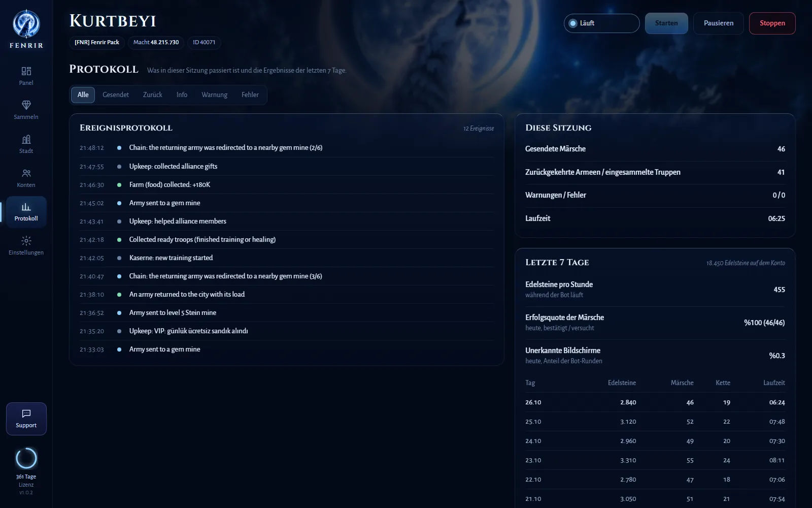Open the Panel dashboard icon
The height and width of the screenshot is (508, 812).
26,71
